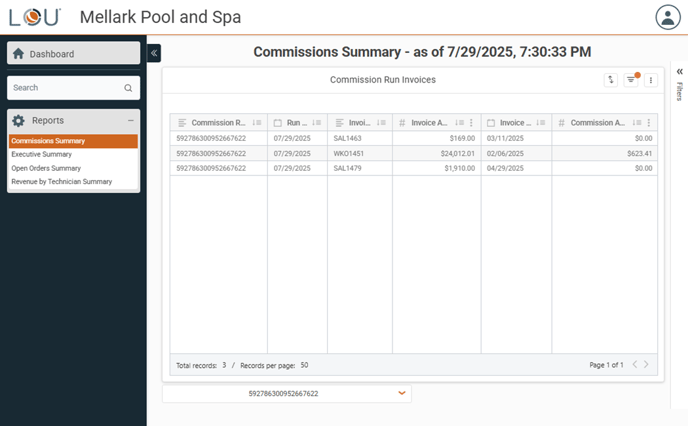Go to Revenue by Technician Summary

click(62, 182)
